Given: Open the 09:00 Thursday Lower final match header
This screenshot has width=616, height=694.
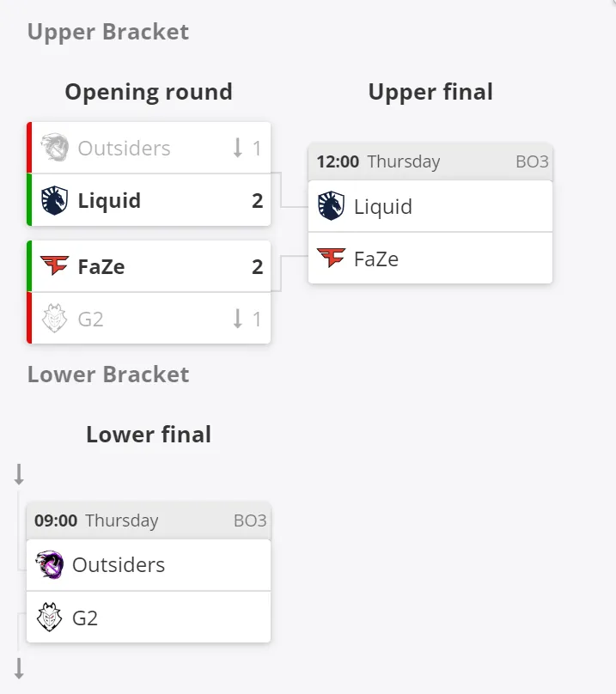Looking at the screenshot, I should [149, 520].
